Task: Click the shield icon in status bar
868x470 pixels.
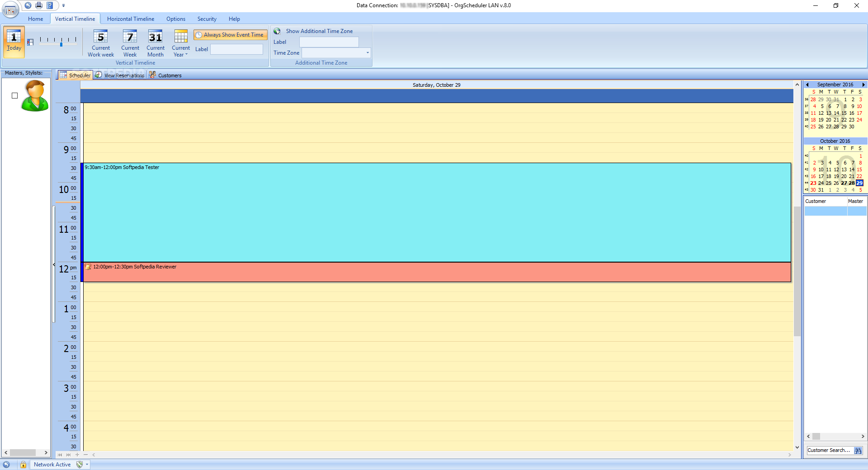Action: tap(80, 465)
